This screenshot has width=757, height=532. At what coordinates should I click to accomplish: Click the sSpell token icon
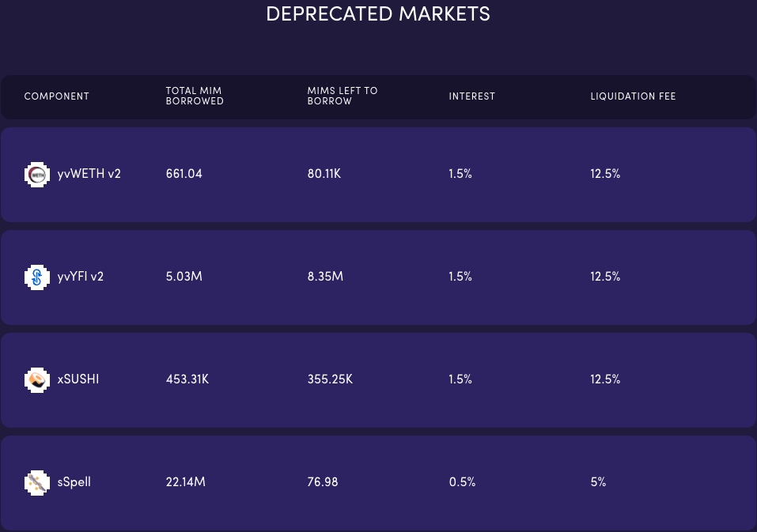click(37, 482)
